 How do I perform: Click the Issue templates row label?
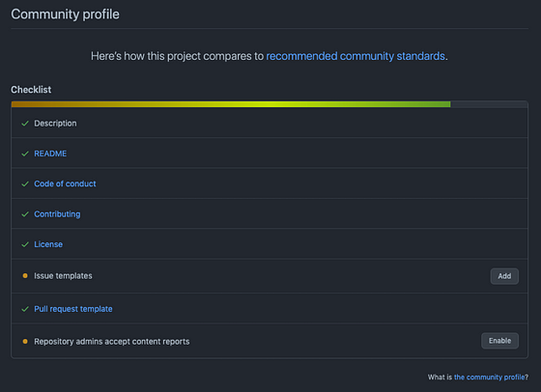pos(63,276)
